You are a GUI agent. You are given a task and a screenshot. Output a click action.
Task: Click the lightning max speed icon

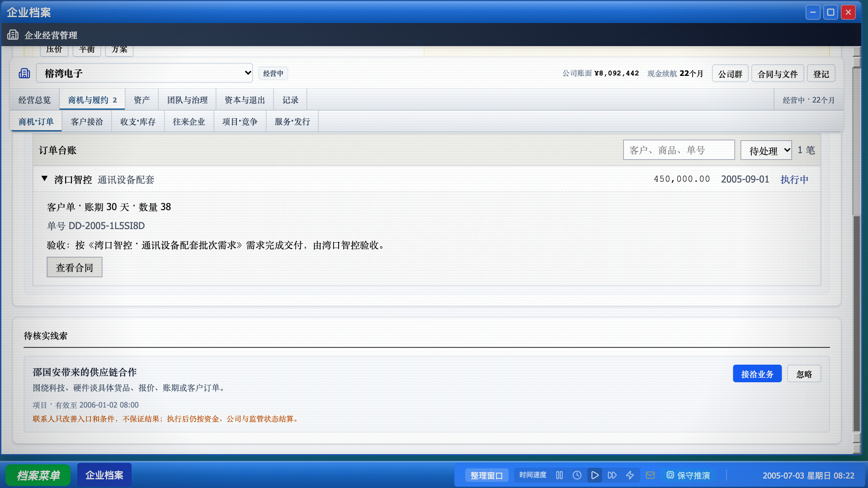coord(630,475)
